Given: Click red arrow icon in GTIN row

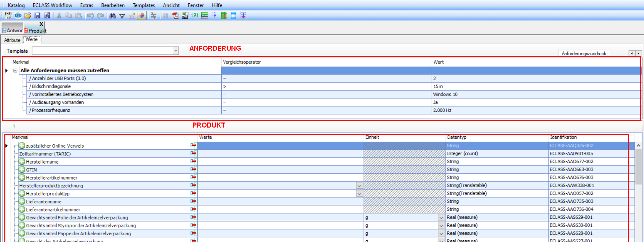Looking at the screenshot, I should [194, 170].
